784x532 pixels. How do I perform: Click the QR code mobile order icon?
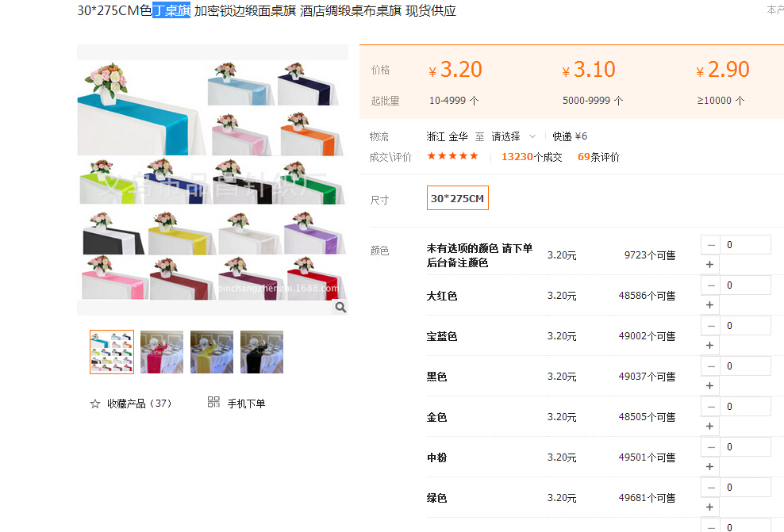pyautogui.click(x=213, y=403)
